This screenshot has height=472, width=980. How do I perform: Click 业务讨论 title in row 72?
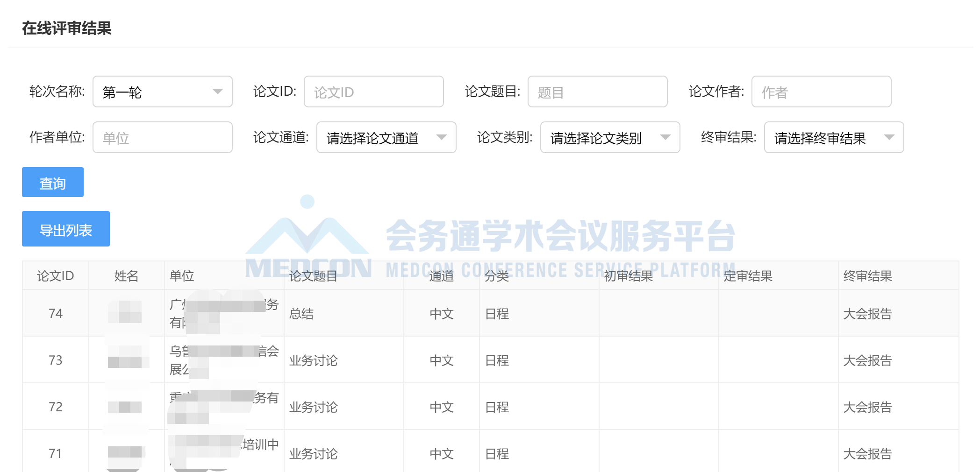[313, 407]
